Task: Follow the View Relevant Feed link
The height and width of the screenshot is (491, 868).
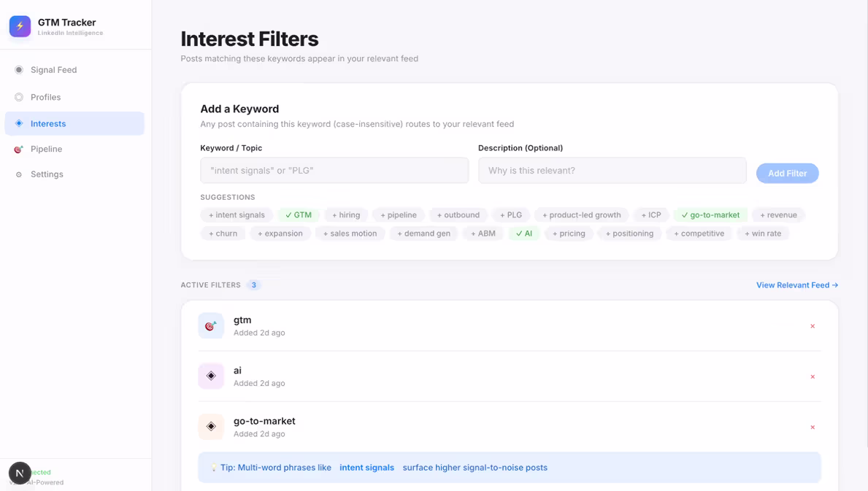Action: coord(796,285)
